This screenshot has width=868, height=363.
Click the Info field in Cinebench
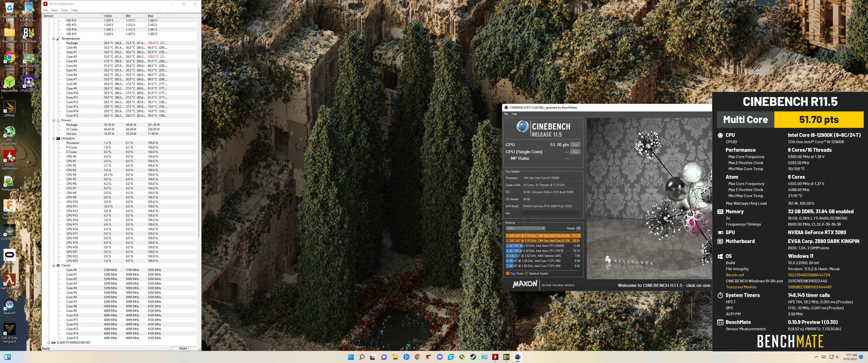[x=551, y=214]
